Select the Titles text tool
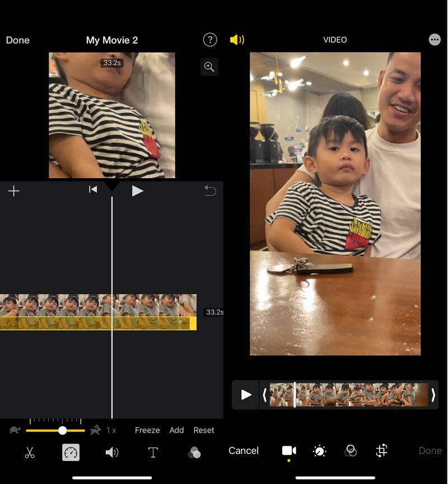Screen dimensions: 448x484 coord(153,453)
